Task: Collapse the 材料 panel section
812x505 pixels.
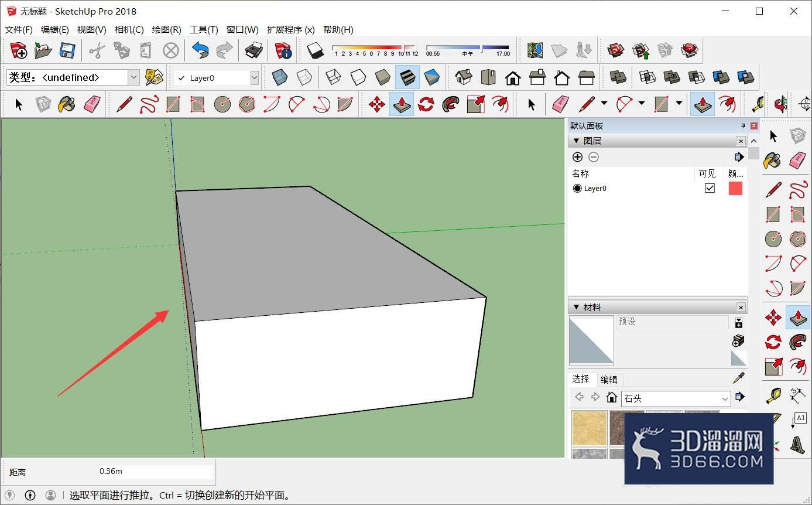Action: [576, 307]
